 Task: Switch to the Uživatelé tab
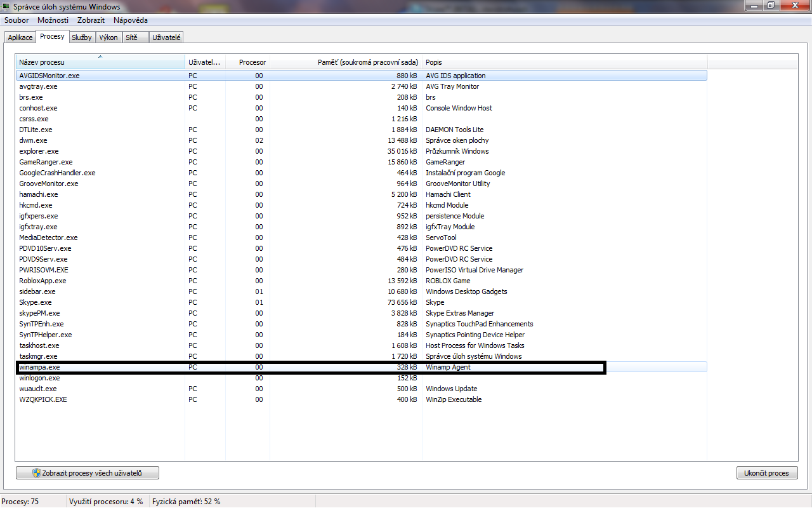(167, 37)
